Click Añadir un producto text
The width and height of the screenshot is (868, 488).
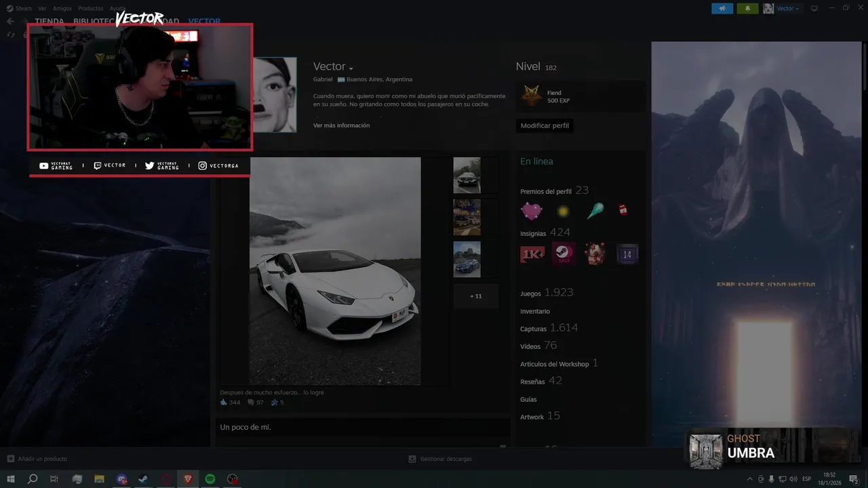[42, 459]
